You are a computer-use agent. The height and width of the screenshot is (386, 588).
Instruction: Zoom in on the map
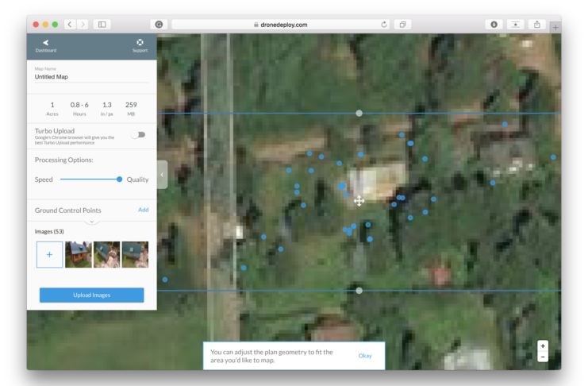(x=543, y=345)
